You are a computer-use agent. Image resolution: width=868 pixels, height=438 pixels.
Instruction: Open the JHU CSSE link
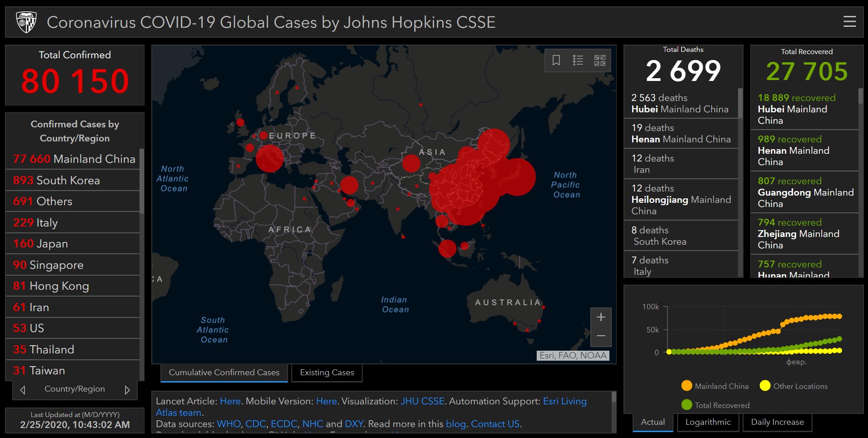[x=422, y=401]
